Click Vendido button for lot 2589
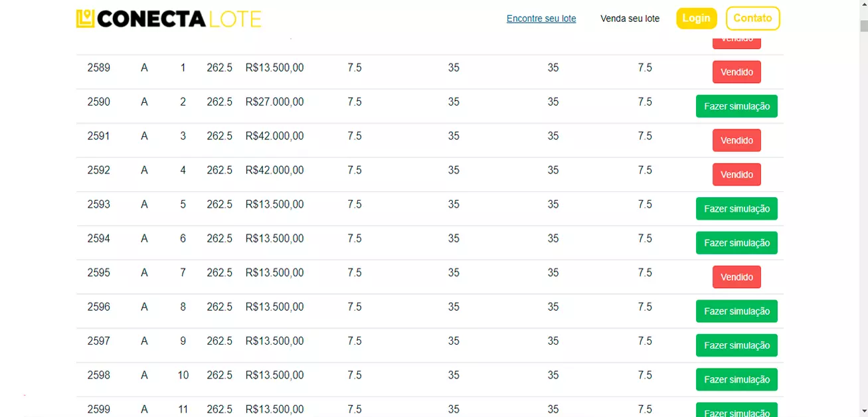The image size is (868, 417). tap(737, 72)
